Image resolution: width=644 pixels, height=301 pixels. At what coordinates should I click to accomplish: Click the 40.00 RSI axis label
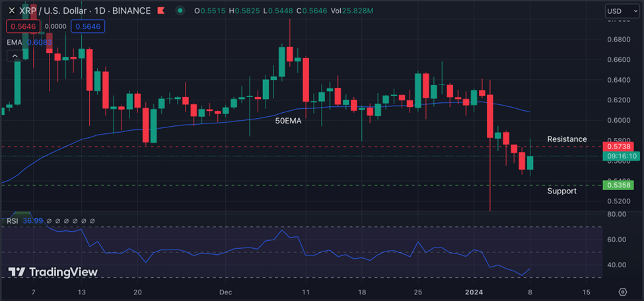(x=618, y=265)
